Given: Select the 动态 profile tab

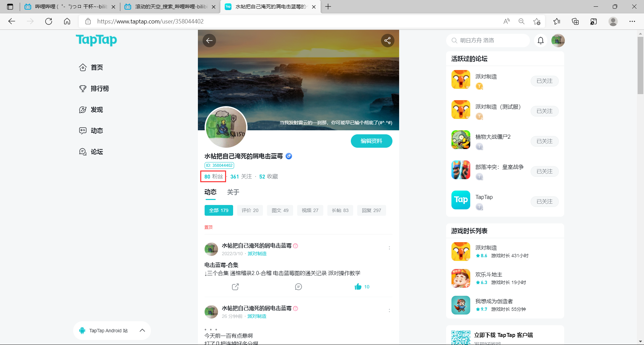Looking at the screenshot, I should (211, 192).
